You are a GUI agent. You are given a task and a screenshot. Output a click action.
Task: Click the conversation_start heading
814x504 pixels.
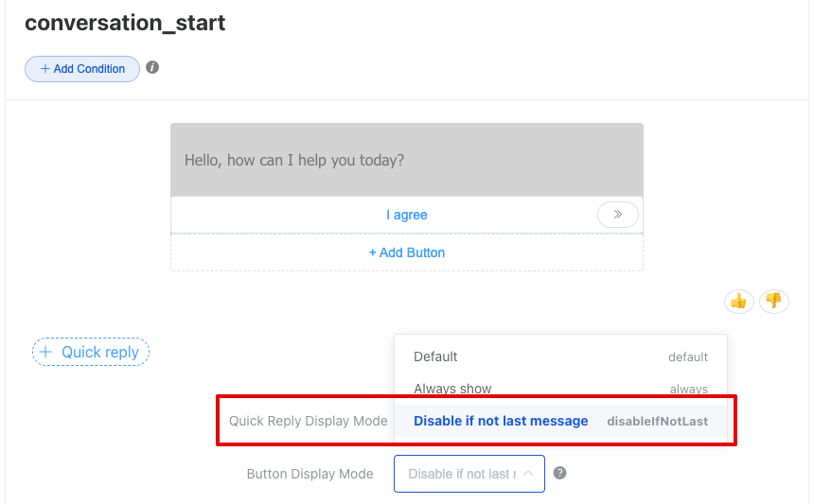tap(125, 23)
